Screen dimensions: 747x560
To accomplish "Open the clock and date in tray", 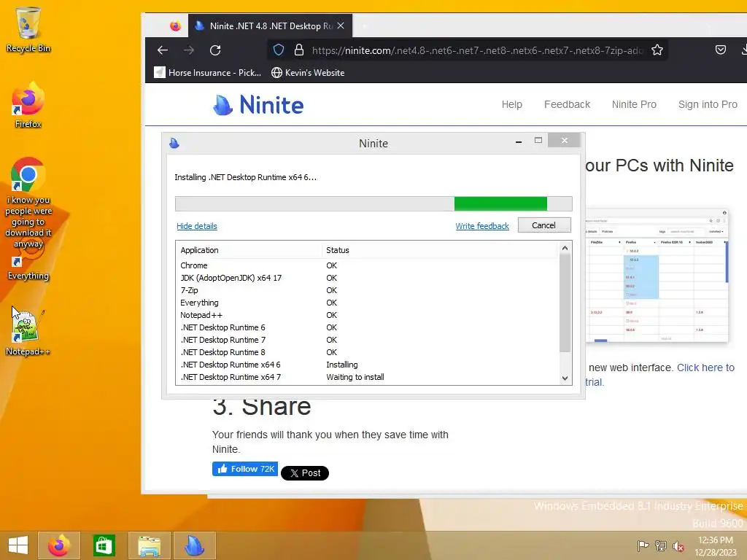I will click(x=716, y=546).
